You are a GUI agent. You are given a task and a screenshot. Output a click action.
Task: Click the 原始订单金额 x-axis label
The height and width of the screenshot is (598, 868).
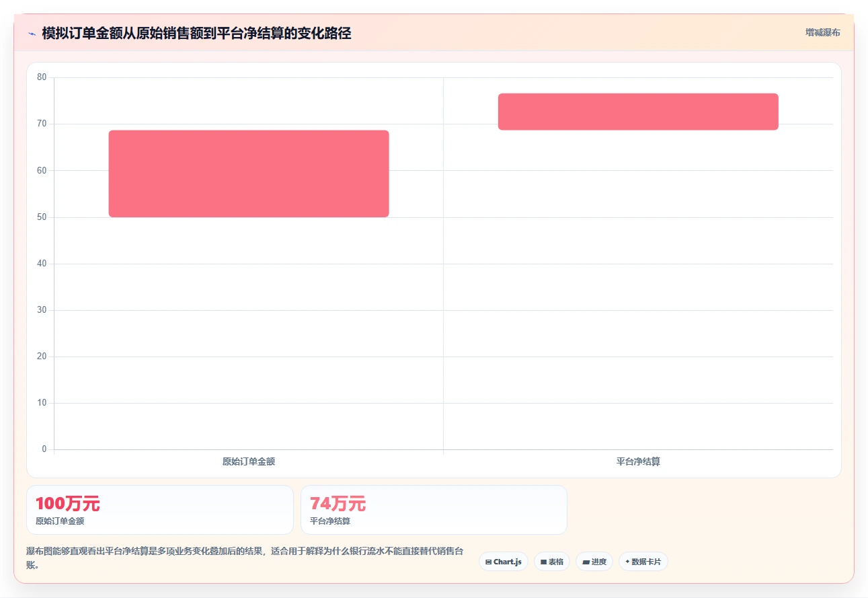point(249,462)
